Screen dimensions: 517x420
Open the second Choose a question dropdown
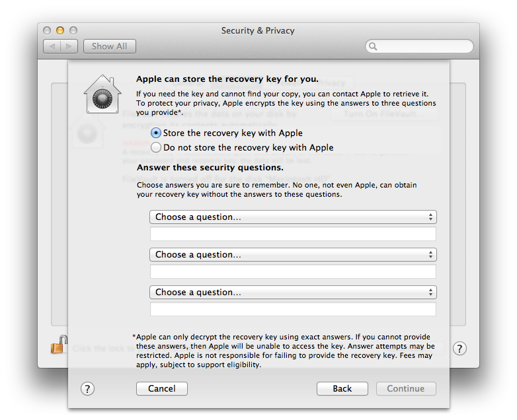click(x=293, y=255)
